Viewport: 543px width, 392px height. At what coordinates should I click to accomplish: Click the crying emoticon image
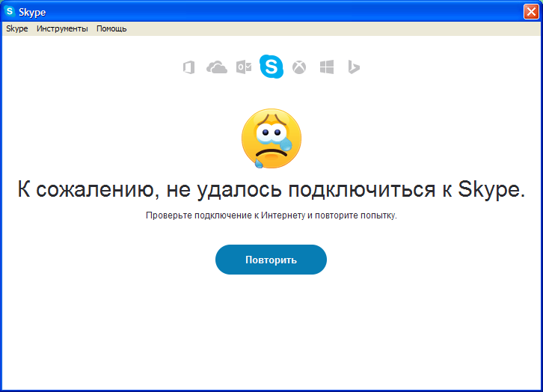coord(271,138)
